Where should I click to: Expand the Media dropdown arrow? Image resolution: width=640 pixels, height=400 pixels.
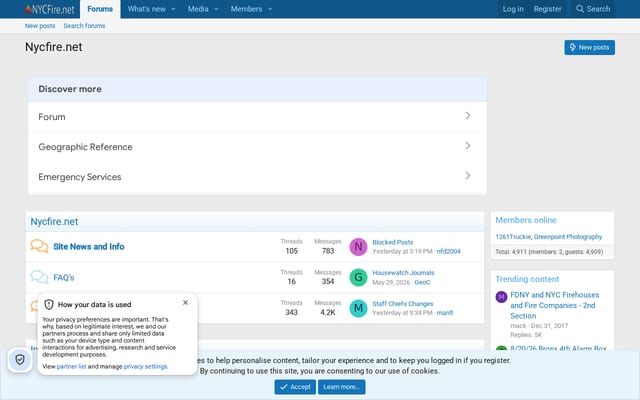tap(216, 9)
